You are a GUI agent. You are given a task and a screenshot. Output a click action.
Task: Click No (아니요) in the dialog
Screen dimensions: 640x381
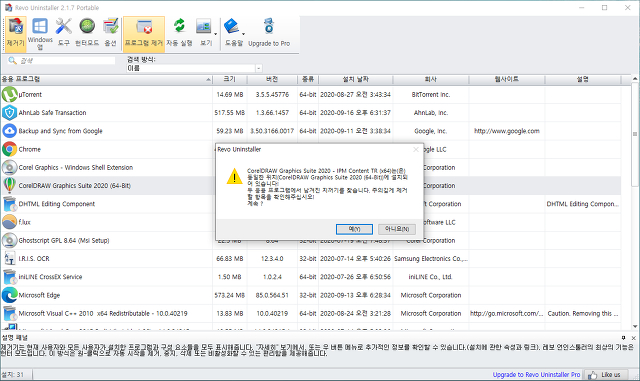tap(397, 229)
